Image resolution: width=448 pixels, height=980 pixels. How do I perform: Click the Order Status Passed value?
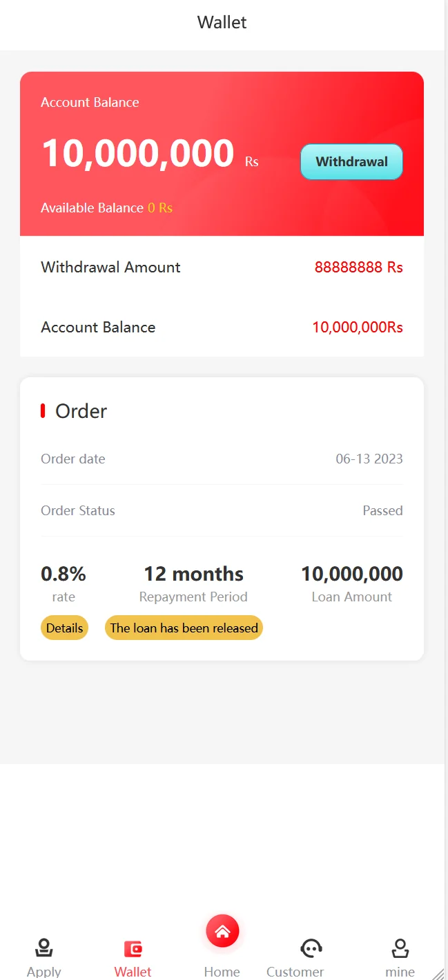click(382, 511)
